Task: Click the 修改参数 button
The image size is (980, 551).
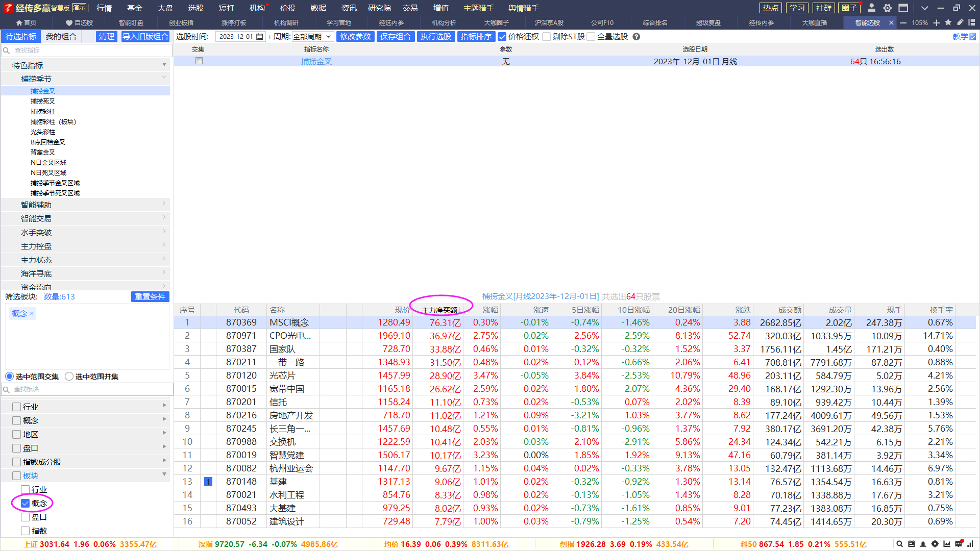Action: 355,37
